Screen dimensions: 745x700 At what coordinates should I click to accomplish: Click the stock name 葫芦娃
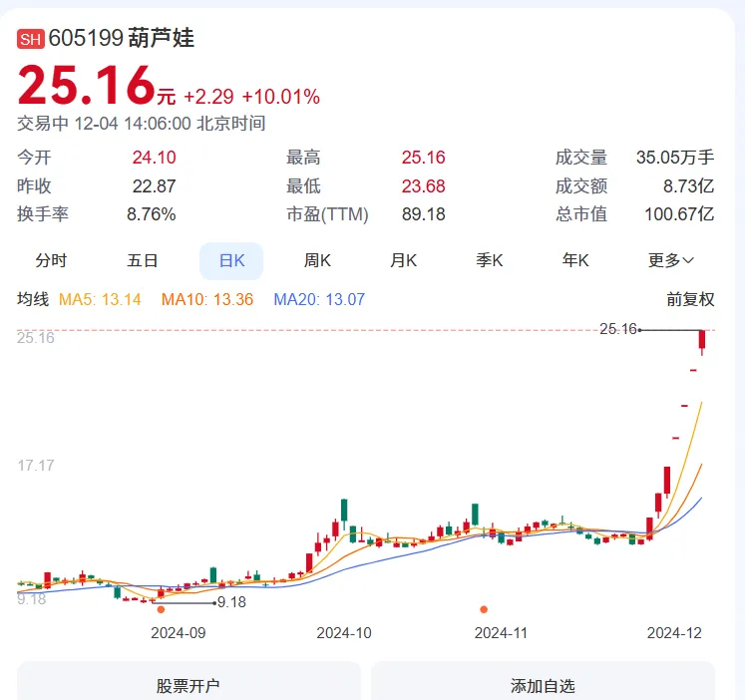click(162, 39)
